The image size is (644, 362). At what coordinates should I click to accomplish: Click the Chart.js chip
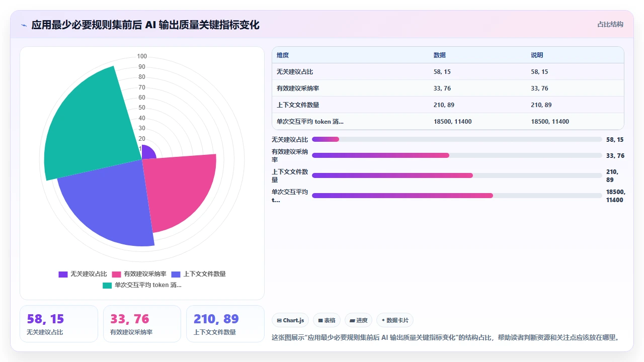click(290, 320)
